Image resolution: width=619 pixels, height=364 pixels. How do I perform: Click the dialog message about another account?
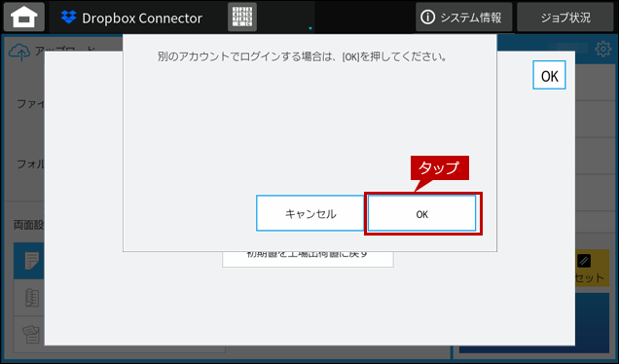pos(302,56)
